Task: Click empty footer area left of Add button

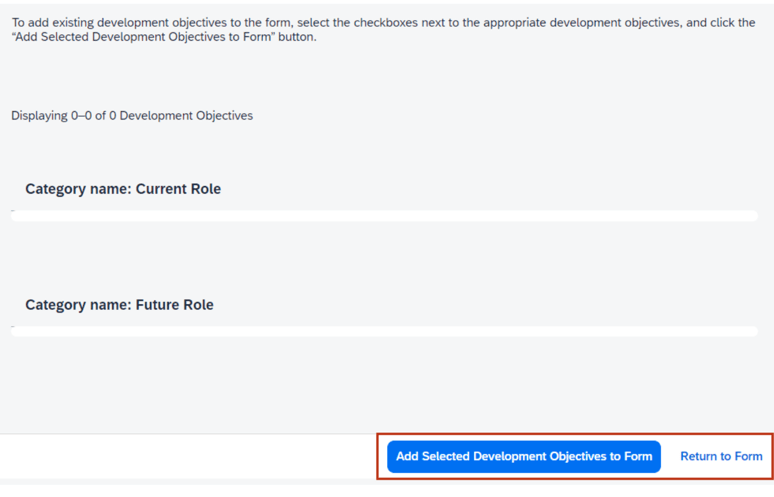Action: pyautogui.click(x=190, y=456)
